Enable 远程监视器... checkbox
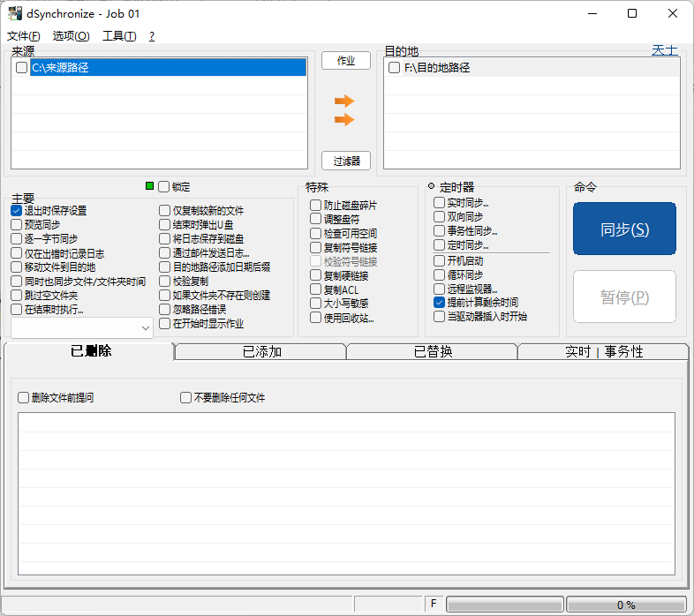Viewport: 694px width, 616px height. tap(439, 289)
